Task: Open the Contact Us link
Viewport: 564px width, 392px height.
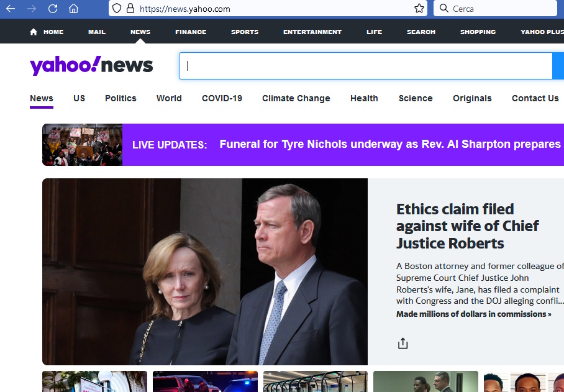Action: tap(535, 98)
